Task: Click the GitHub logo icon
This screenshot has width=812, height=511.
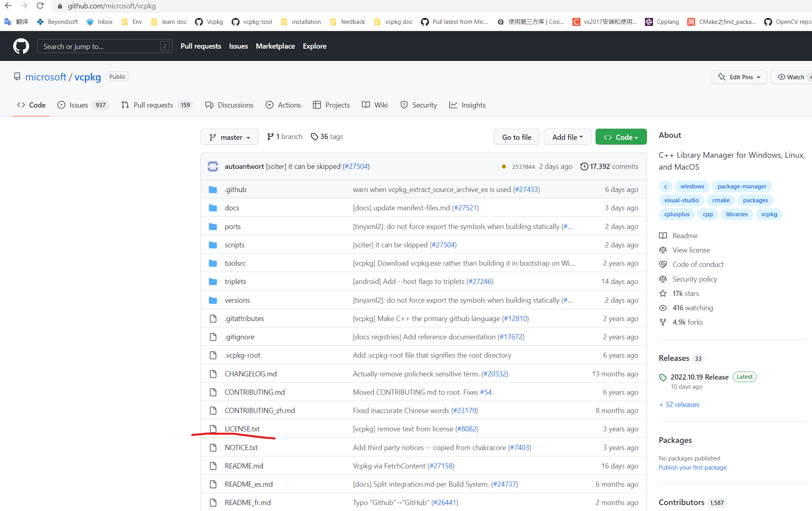Action: 21,46
